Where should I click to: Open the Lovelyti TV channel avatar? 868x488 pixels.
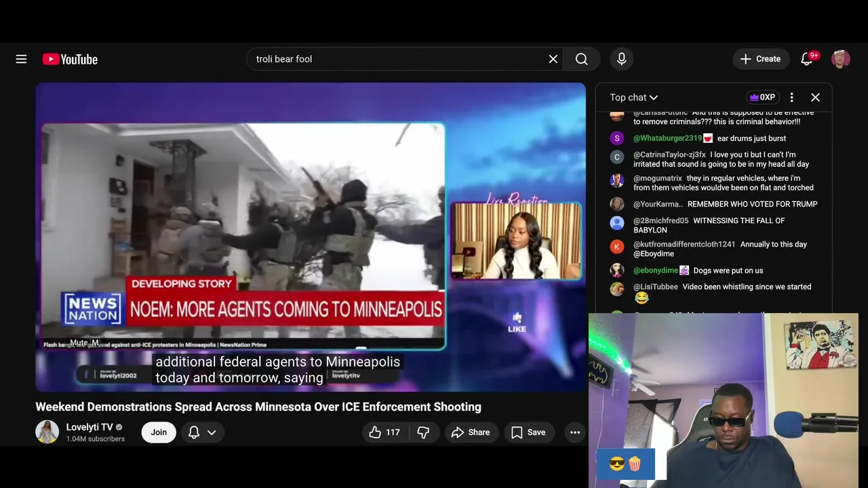click(x=47, y=432)
